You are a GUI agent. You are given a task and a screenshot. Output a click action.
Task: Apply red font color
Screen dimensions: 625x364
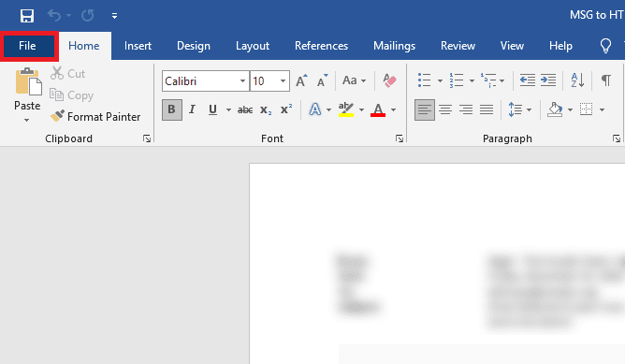pyautogui.click(x=378, y=109)
